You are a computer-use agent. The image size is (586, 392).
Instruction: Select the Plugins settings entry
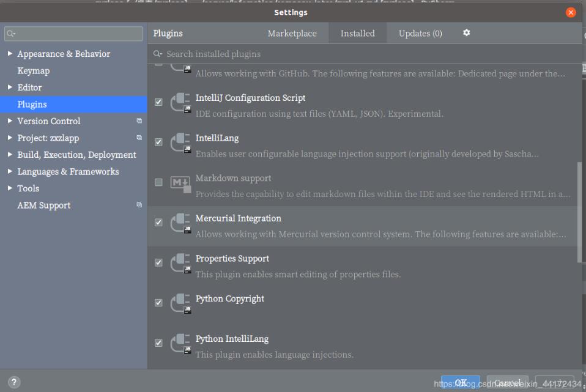(x=73, y=104)
